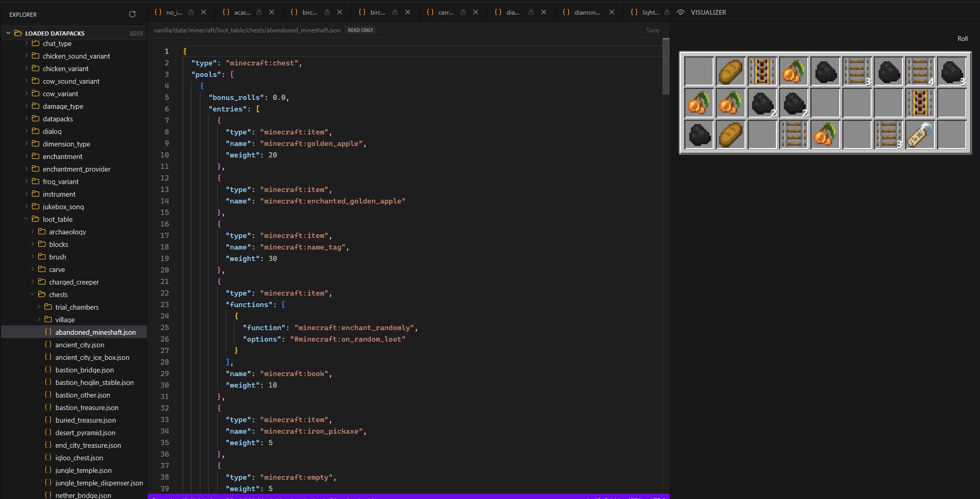Click the coal stack in top-right slot
Screen dimensions: 980x499
[951, 71]
